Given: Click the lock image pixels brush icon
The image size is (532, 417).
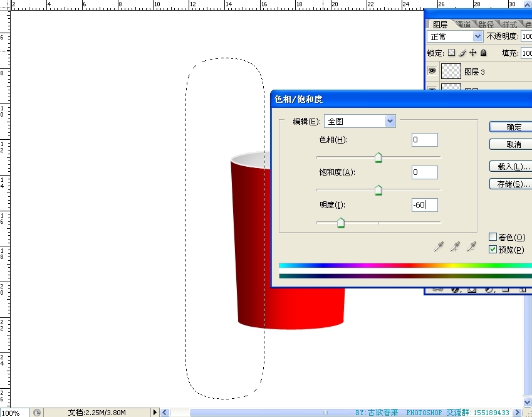Looking at the screenshot, I should point(462,53).
